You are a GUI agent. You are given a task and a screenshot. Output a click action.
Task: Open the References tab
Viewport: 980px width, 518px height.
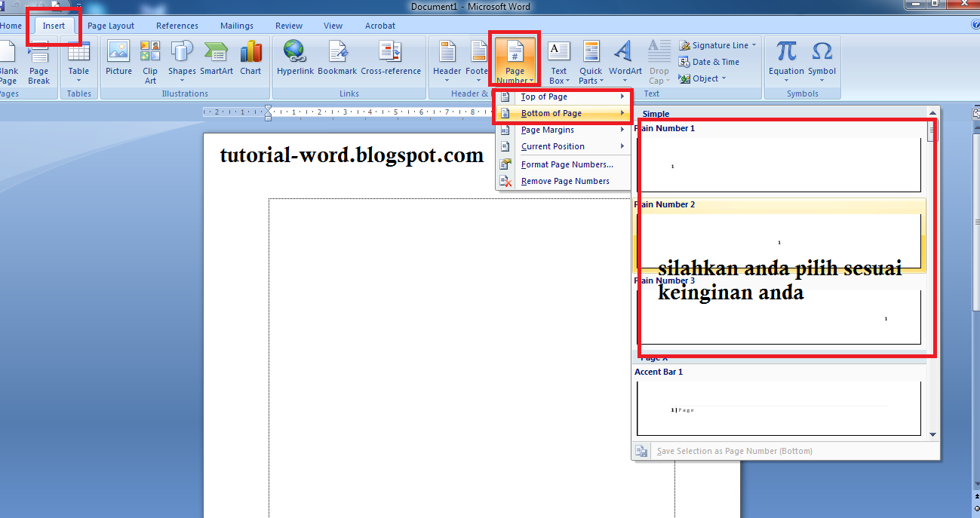point(177,26)
